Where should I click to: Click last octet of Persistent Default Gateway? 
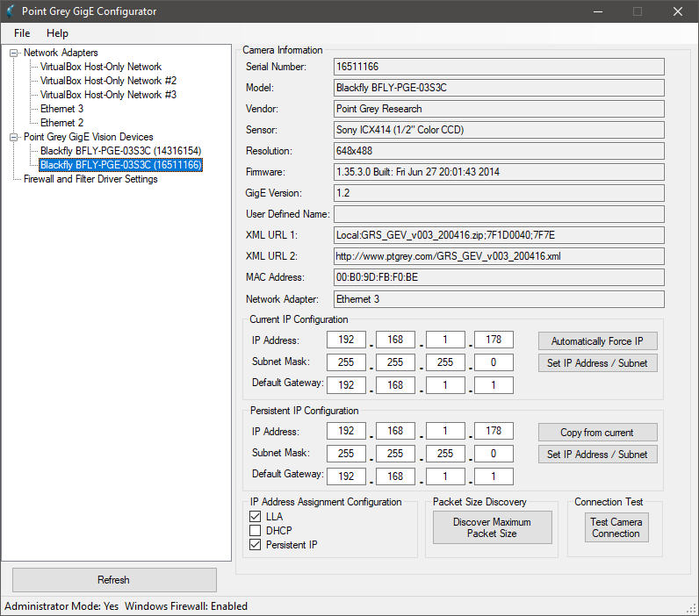point(494,476)
